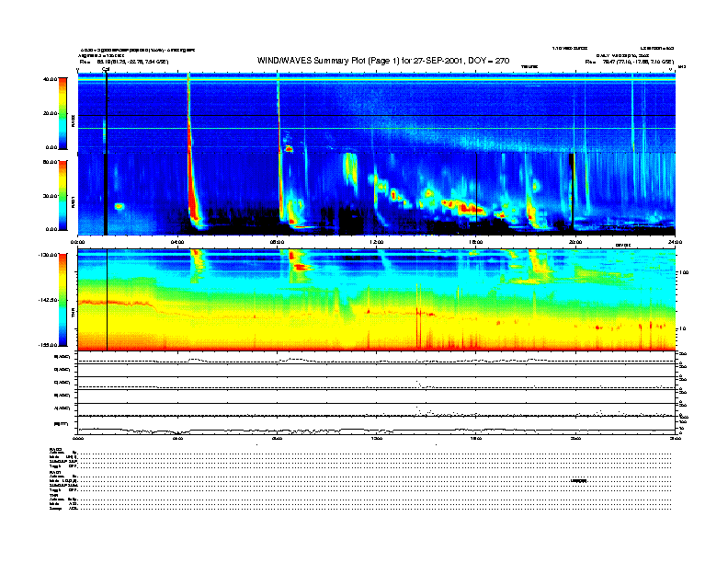This screenshot has width=728, height=563.
Task: Click the RAD1 spectrogram panel
Action: tap(377, 194)
